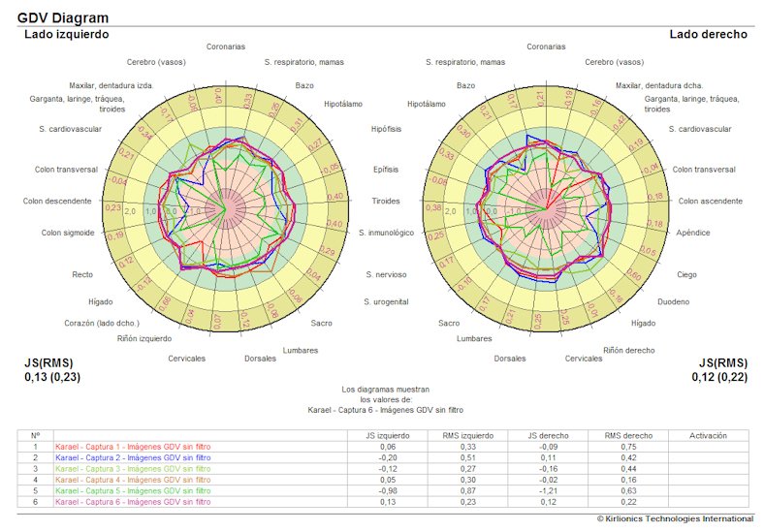Select Karael Captura 2 table entry
764x532 pixels.
pos(133,456)
